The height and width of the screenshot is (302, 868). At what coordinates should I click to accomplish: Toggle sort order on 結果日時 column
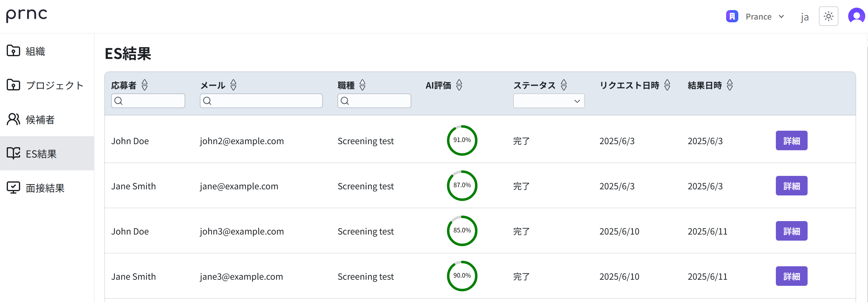tap(729, 85)
